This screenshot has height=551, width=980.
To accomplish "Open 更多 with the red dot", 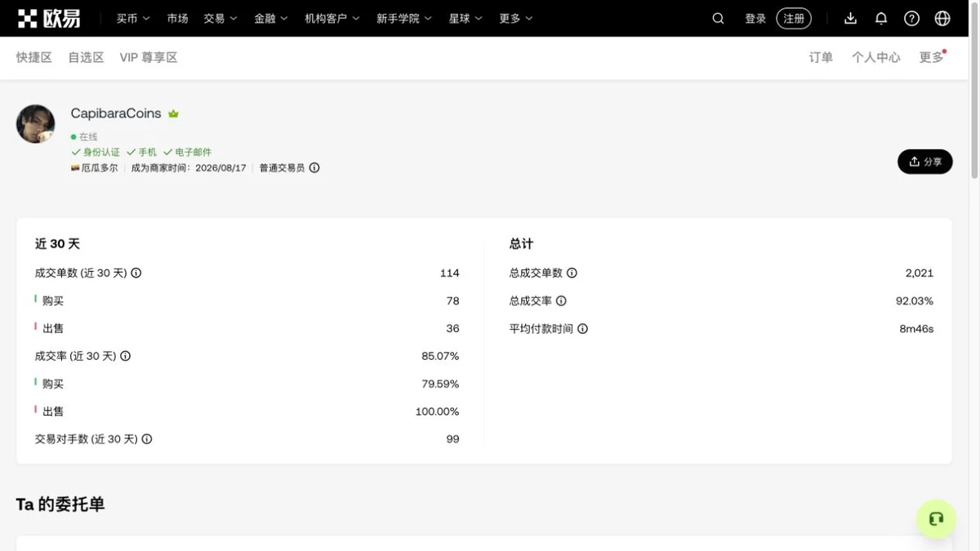I will point(932,57).
